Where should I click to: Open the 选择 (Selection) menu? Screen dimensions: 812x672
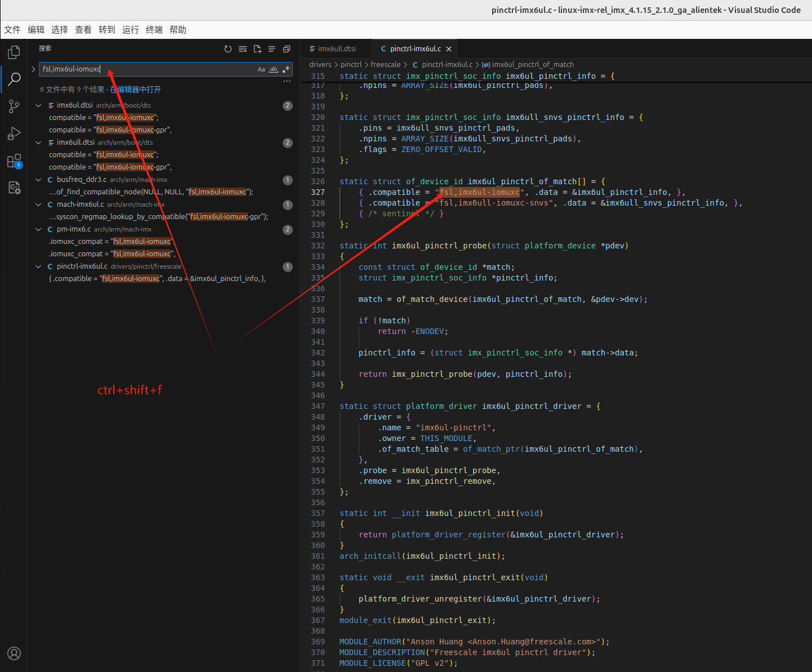point(60,30)
